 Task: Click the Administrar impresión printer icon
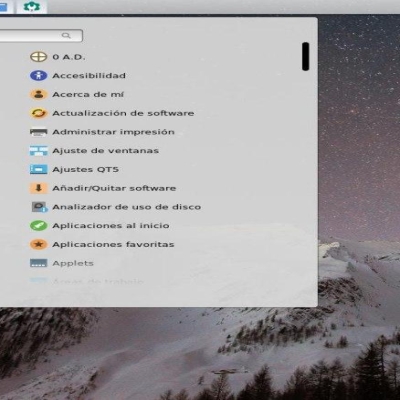click(x=39, y=132)
